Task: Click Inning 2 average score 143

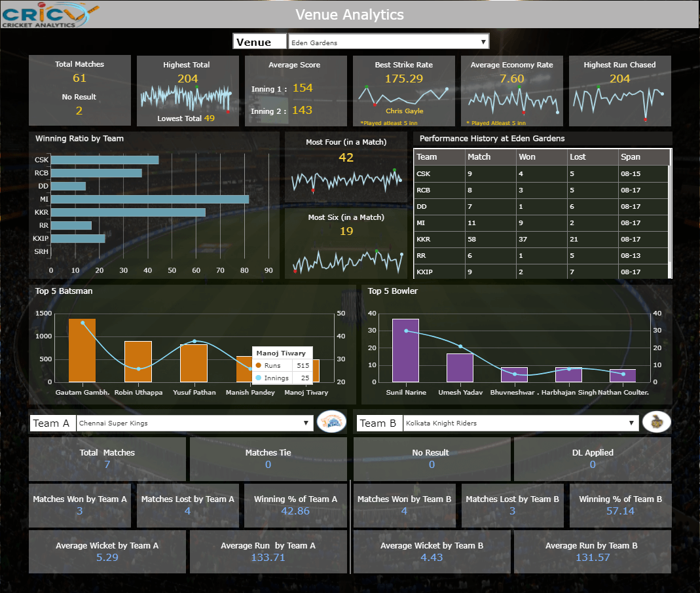Action: (x=303, y=110)
